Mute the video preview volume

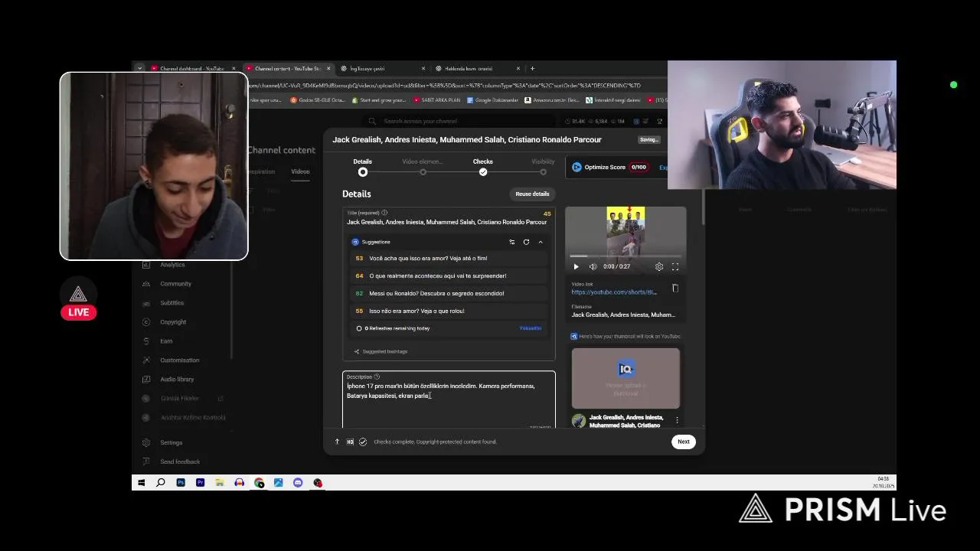click(593, 266)
